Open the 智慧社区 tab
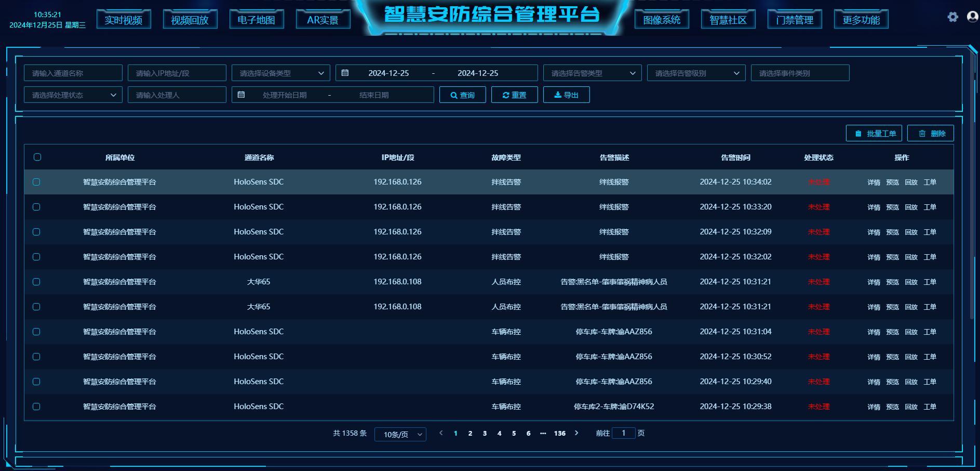 (x=728, y=20)
